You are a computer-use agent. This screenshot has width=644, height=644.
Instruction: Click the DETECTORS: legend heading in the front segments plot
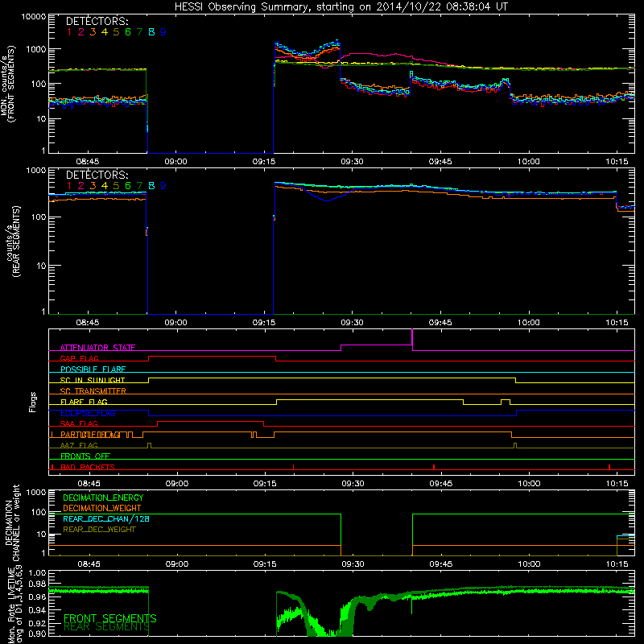[97, 22]
